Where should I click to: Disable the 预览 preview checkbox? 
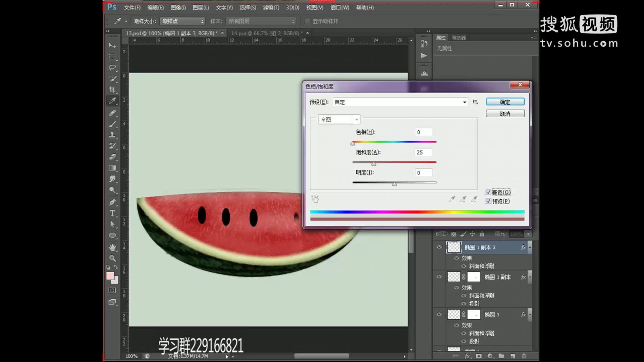489,201
